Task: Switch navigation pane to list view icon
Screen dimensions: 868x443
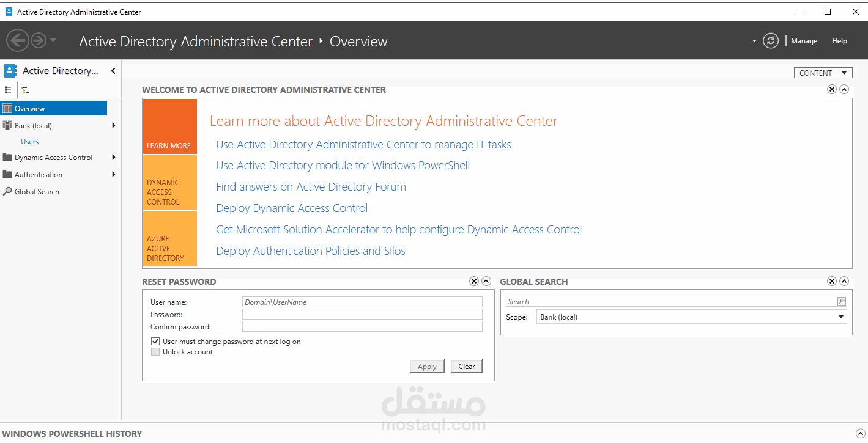Action: pos(9,90)
